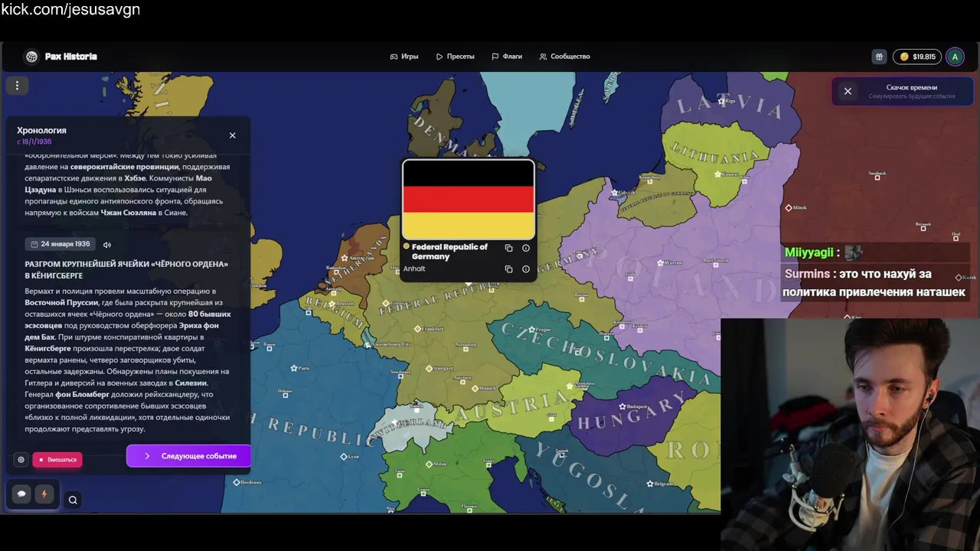Viewport: 980px width, 551px height.
Task: Select Minsk city marker on map
Action: [x=789, y=208]
